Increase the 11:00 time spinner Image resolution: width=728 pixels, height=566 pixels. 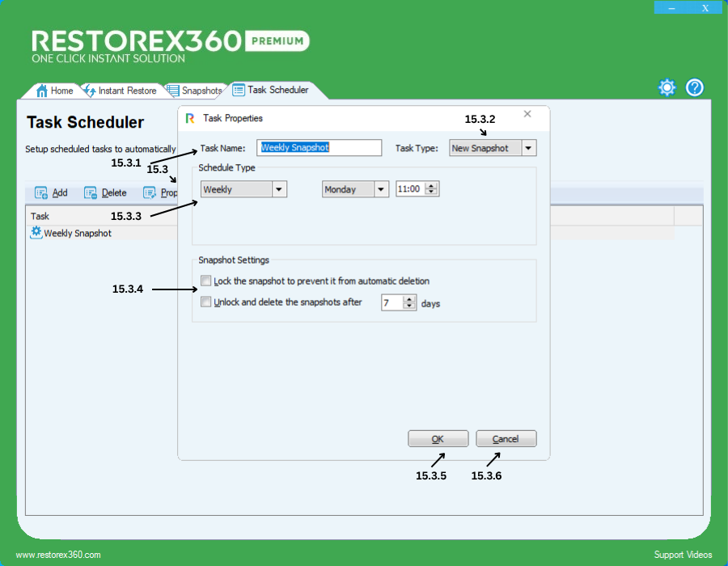coord(431,186)
